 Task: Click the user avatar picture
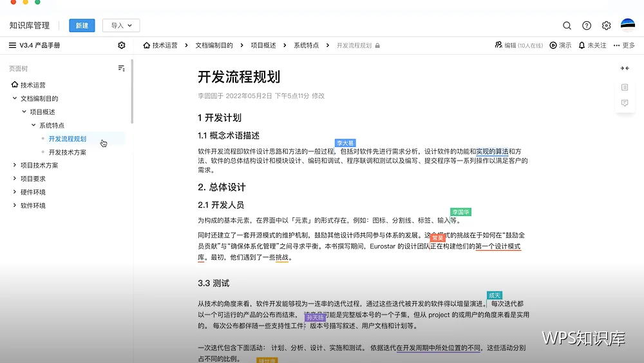pos(627,26)
